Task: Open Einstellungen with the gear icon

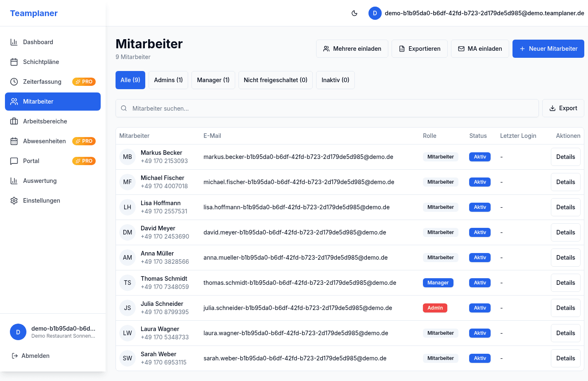Action: pos(41,201)
